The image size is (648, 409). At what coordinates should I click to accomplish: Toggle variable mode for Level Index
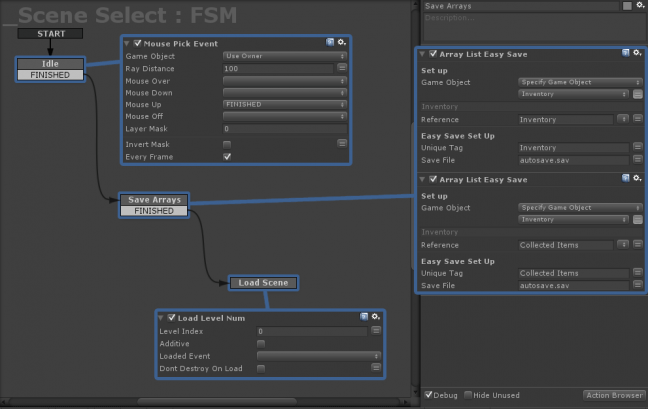pos(376,331)
